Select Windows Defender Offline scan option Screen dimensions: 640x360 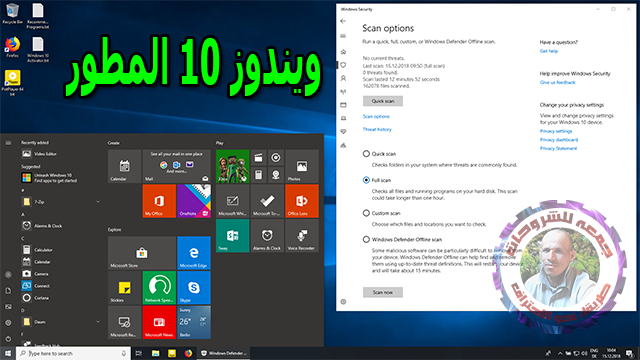coord(366,240)
